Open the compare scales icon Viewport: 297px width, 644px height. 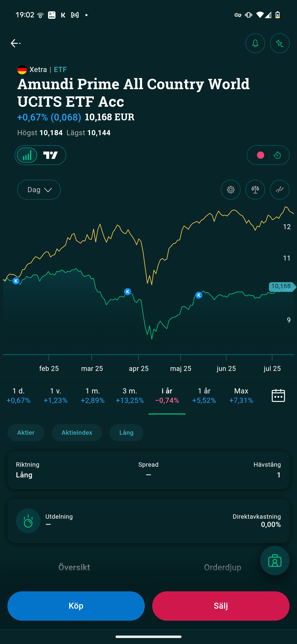coord(255,190)
